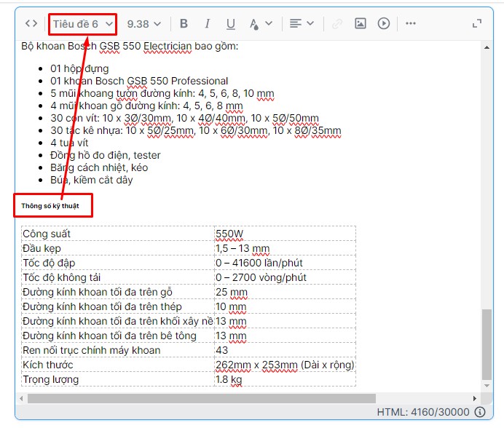The image size is (504, 428).
Task: Open the 9.38 font size dropdown
Action: coord(143,24)
